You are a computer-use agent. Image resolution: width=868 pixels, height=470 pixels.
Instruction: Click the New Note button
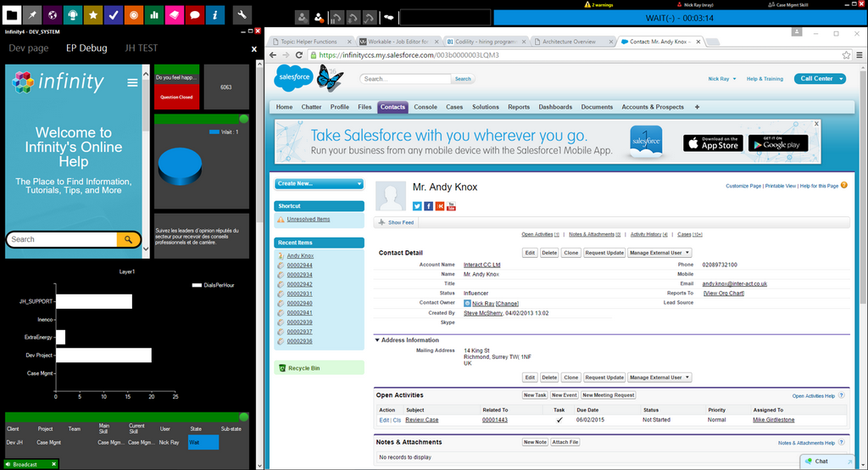pos(536,442)
